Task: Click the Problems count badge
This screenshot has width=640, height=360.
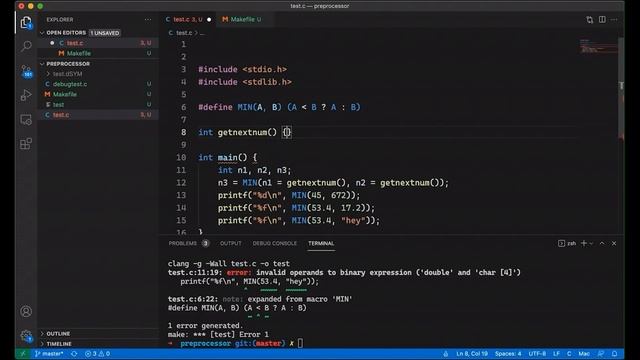Action: [x=205, y=243]
